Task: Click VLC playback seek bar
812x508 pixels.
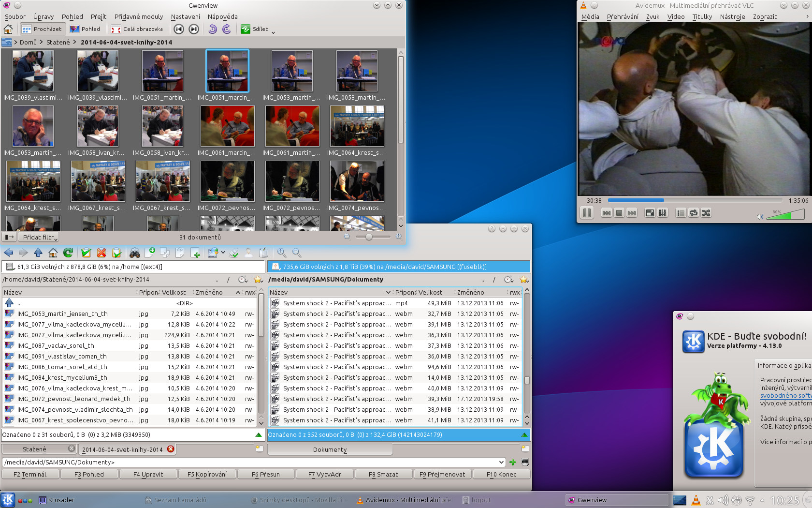Action: pos(695,200)
